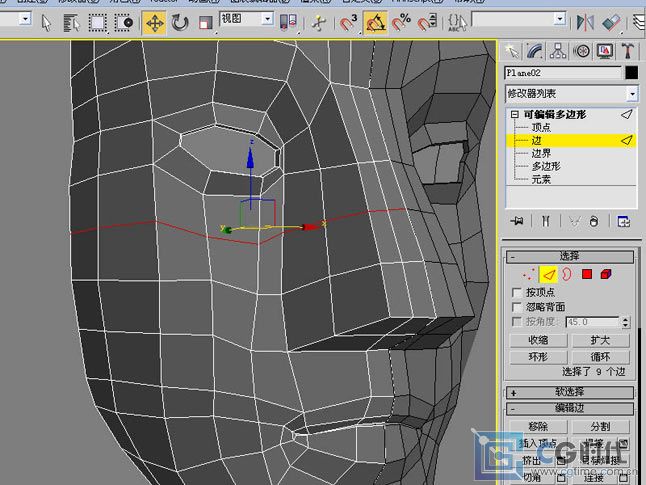The height and width of the screenshot is (485, 646).
Task: Click the 循环 loop button
Action: click(600, 357)
